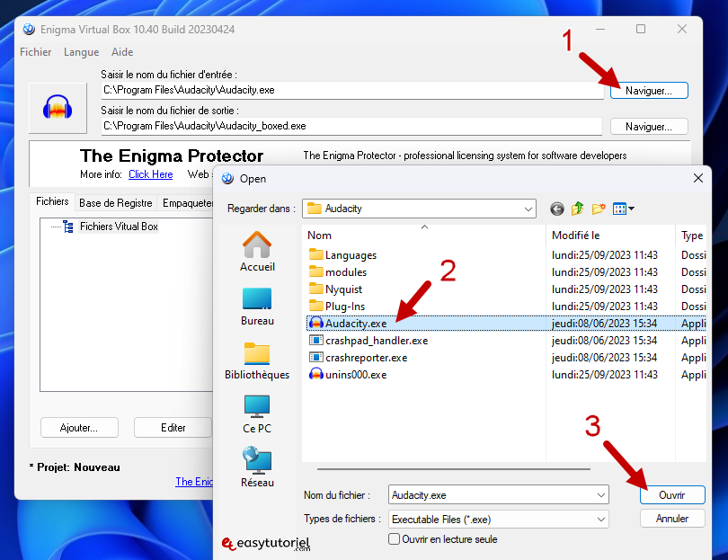Click the Audacity.exe headphone icon in list
This screenshot has height=560, width=728.
(316, 323)
